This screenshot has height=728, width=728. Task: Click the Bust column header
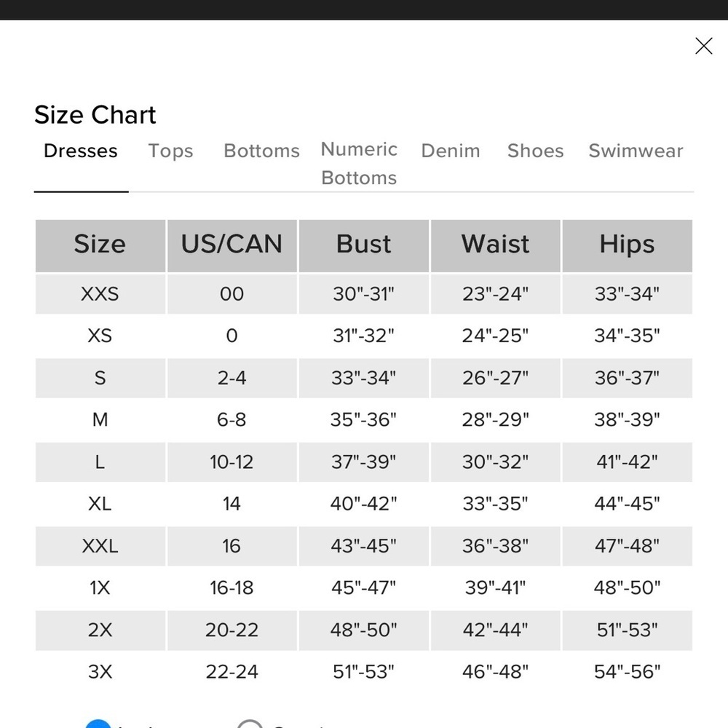[x=363, y=245]
